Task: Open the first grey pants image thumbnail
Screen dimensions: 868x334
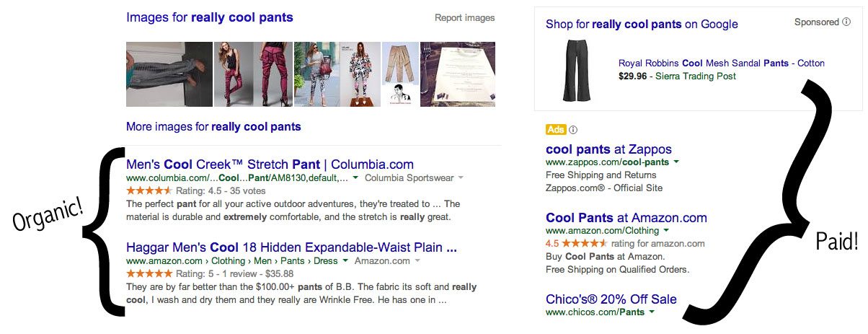Action: tap(169, 74)
